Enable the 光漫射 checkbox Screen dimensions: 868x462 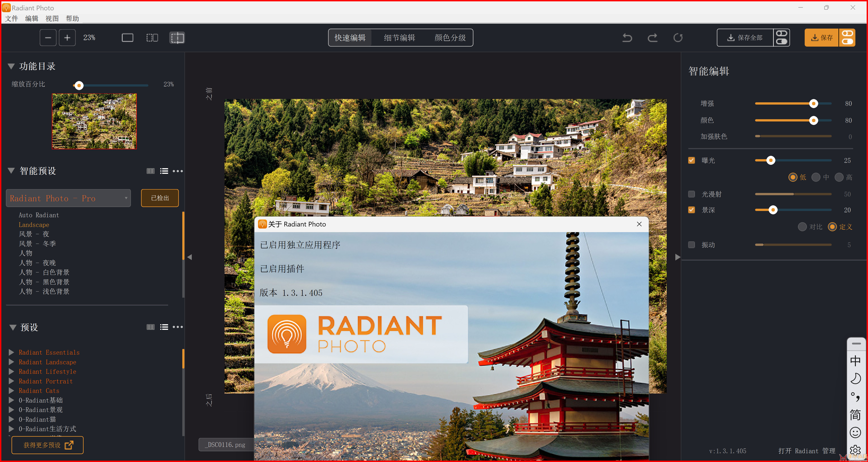pyautogui.click(x=691, y=194)
